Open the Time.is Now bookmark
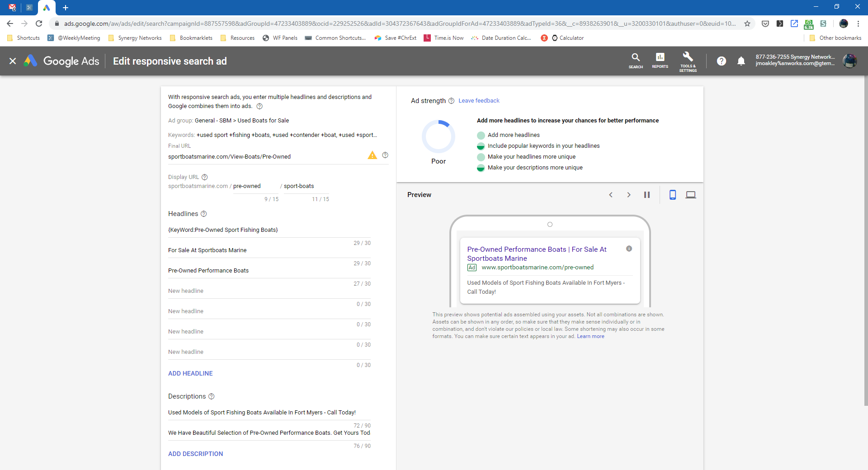Image resolution: width=868 pixels, height=470 pixels. 443,38
